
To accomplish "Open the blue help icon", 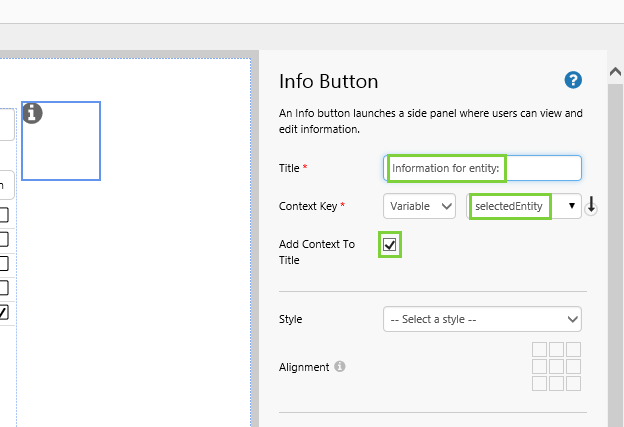I will click(573, 80).
